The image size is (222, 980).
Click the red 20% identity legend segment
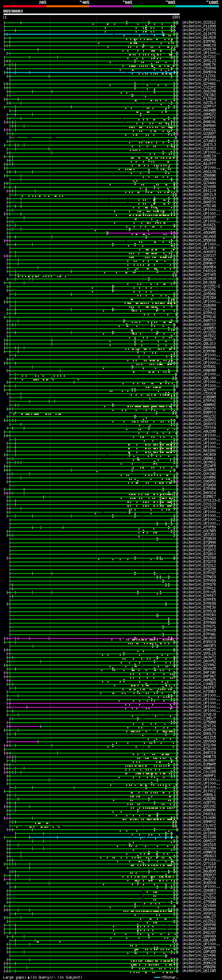pos(25,6)
